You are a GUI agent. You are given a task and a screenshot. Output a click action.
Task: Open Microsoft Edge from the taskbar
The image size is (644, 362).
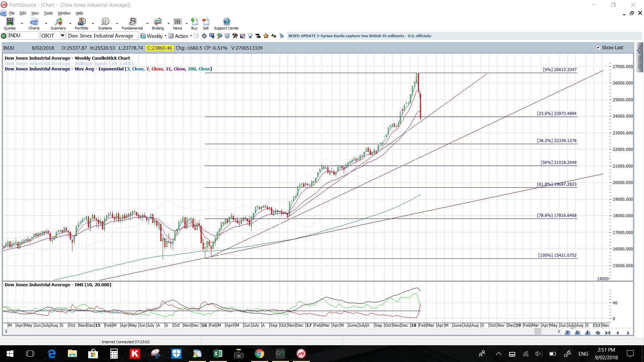pos(52,354)
